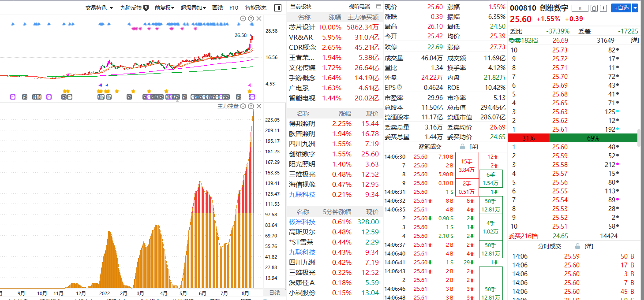Click the green 69% buy-side ratio bar
The width and height of the screenshot is (644, 300).
tap(593, 138)
